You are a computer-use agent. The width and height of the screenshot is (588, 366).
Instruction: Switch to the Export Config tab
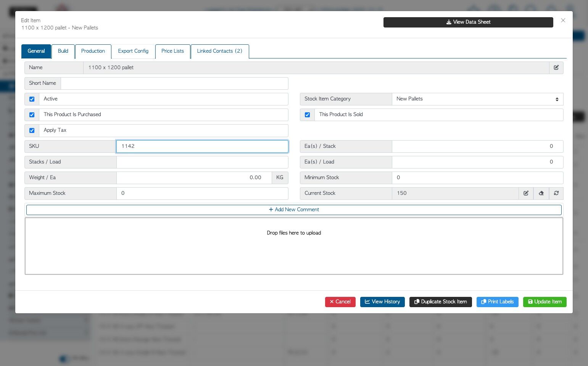click(133, 51)
